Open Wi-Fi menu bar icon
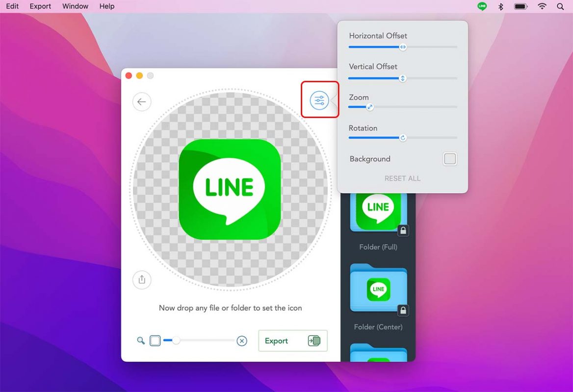This screenshot has height=392, width=573. pyautogui.click(x=542, y=6)
